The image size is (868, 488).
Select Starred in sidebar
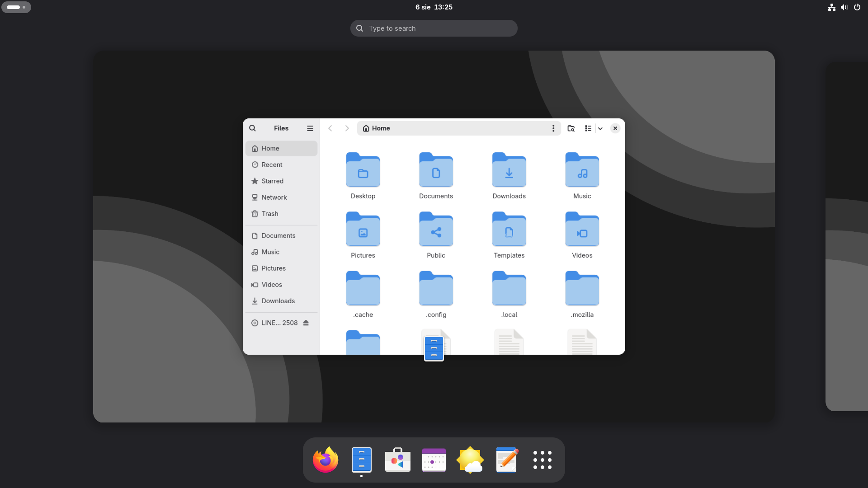272,181
